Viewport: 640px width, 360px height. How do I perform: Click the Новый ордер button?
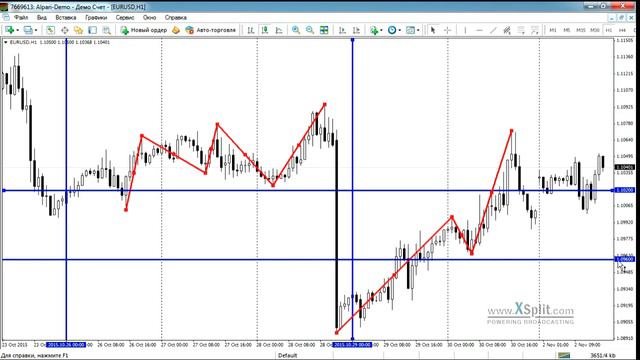coord(144,30)
